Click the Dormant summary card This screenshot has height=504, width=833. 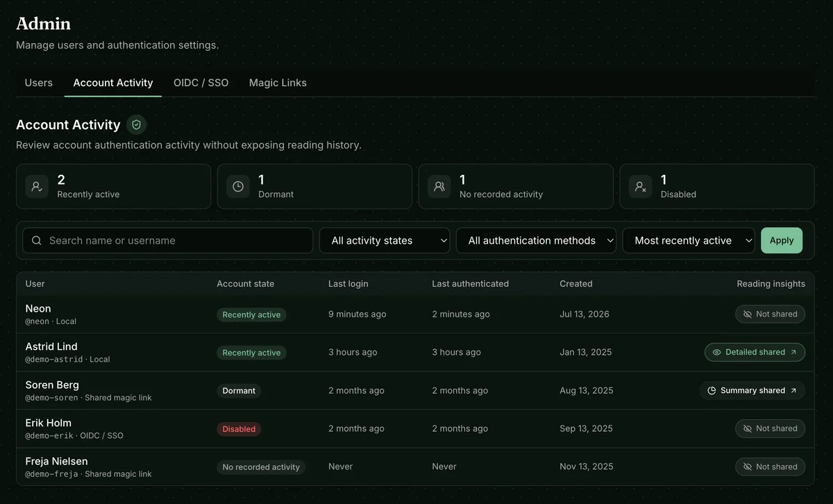coord(314,186)
